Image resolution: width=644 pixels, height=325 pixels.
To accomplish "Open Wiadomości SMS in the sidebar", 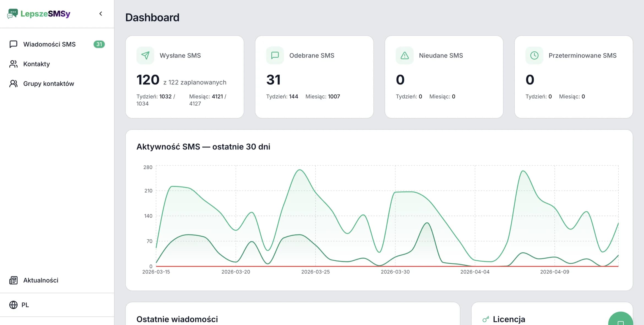I will [x=57, y=44].
